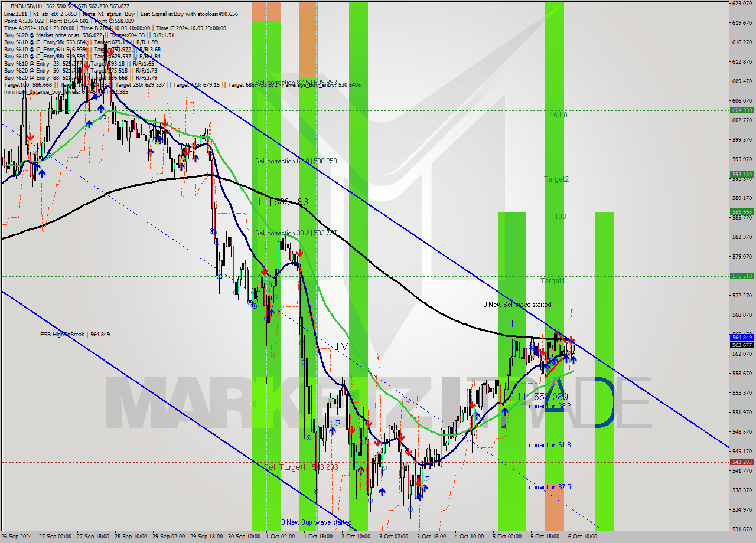Click the 534.970 price axis value

click(742, 510)
